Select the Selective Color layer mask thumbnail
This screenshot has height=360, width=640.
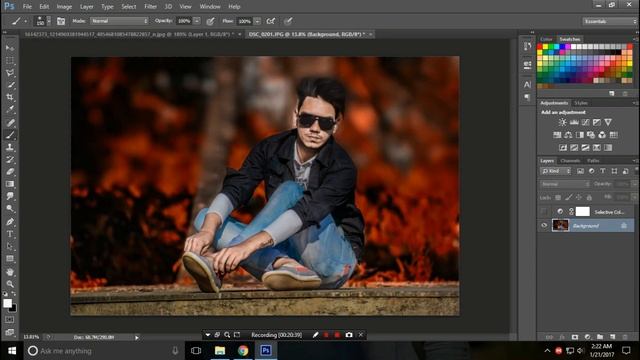pos(582,211)
